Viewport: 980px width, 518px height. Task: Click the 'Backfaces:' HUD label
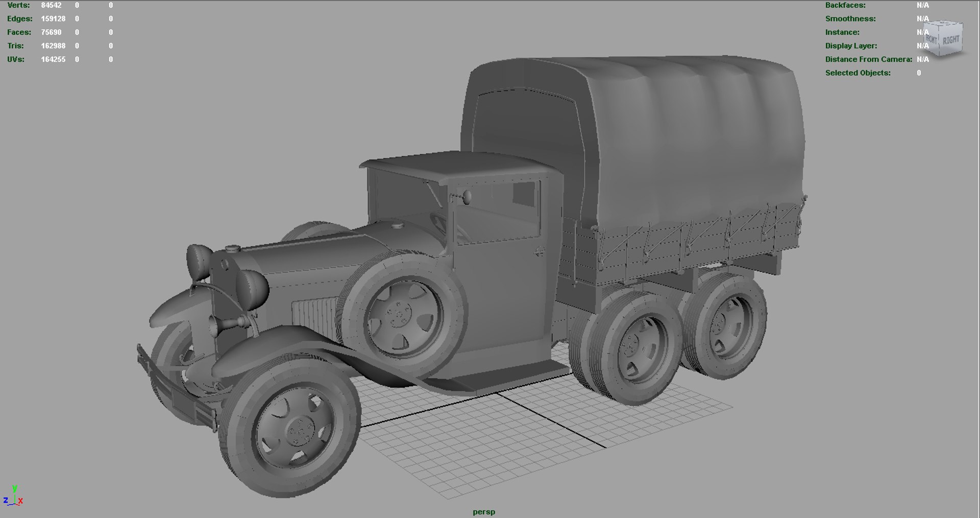845,5
